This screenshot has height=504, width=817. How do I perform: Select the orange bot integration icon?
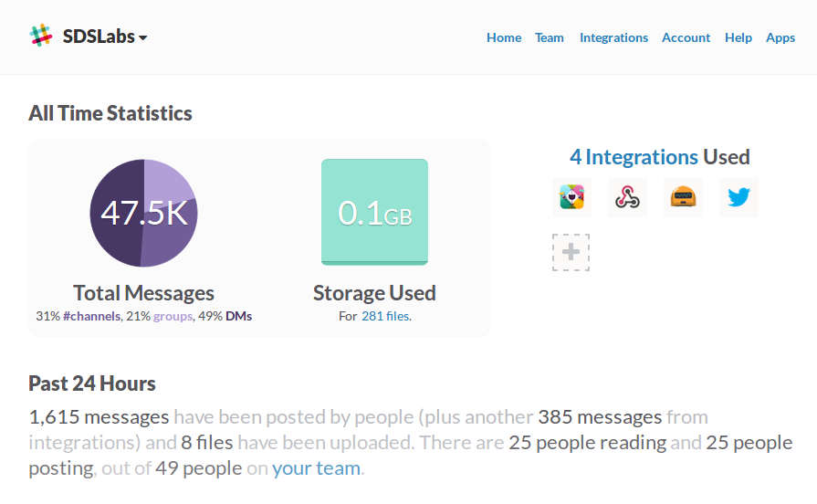[x=683, y=197]
